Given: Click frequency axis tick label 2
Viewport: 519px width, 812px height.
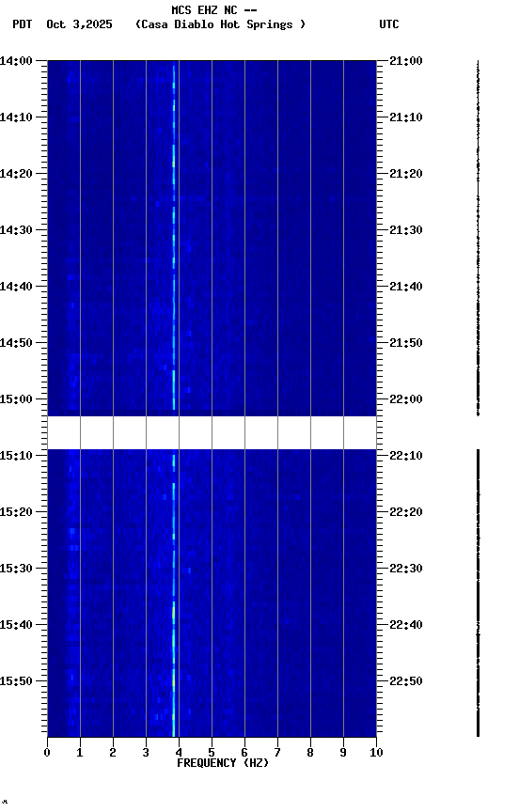Looking at the screenshot, I should click(113, 753).
